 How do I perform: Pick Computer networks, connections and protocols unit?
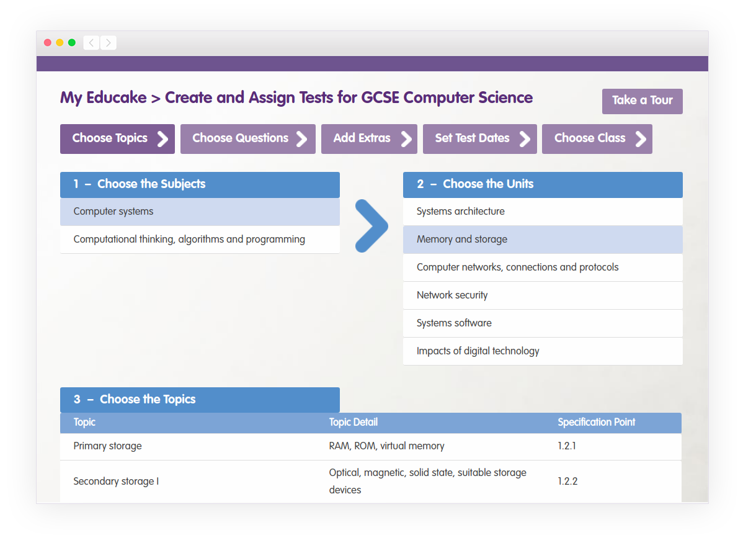(x=543, y=267)
